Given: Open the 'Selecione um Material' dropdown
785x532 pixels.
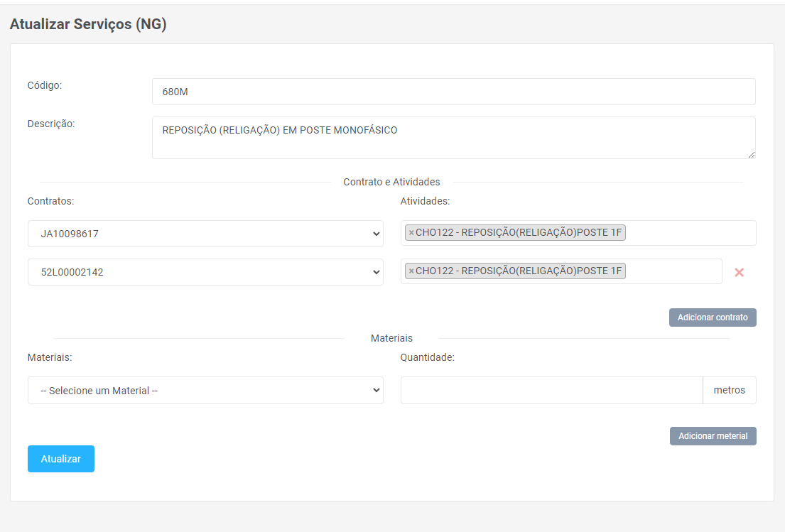Looking at the screenshot, I should click(205, 391).
